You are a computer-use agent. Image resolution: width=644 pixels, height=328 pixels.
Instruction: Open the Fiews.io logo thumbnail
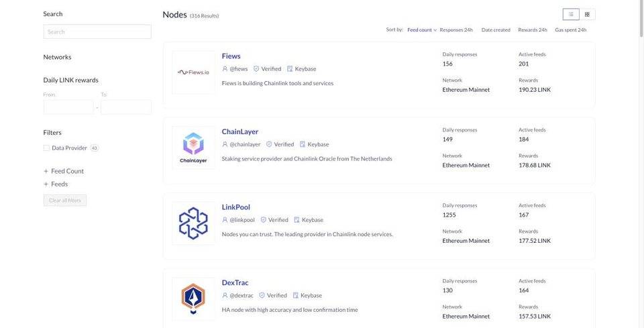pyautogui.click(x=193, y=72)
